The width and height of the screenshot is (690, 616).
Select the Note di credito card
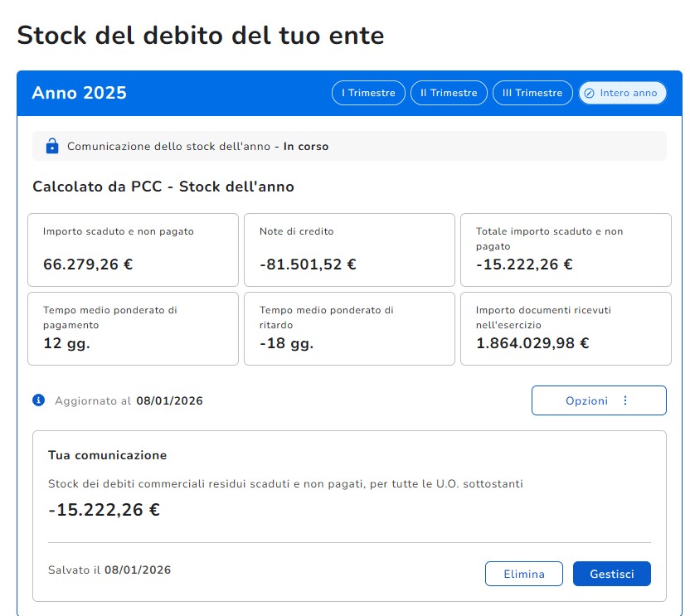point(349,250)
